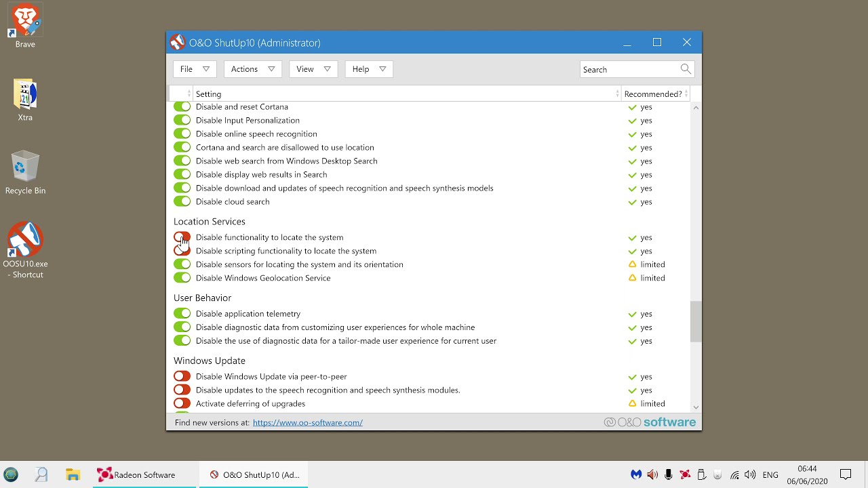Click the microphone tray icon
868x488 pixels.
669,474
